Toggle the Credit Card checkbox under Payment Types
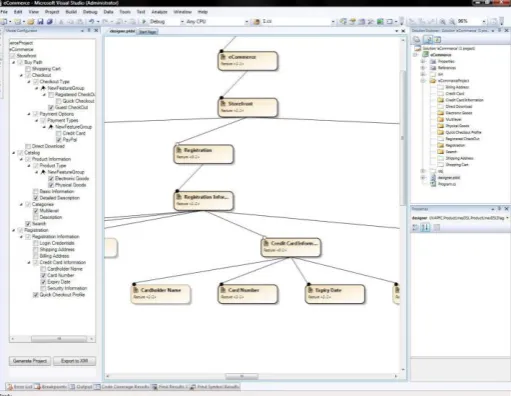Viewport: 511px width, 396px height. [59, 133]
